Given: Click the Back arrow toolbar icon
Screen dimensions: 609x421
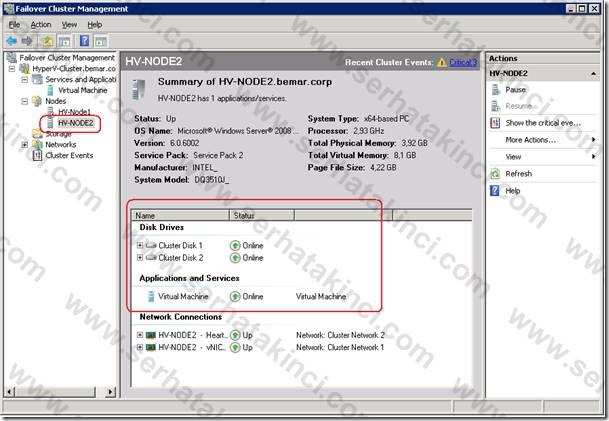Looking at the screenshot, I should pyautogui.click(x=11, y=41).
